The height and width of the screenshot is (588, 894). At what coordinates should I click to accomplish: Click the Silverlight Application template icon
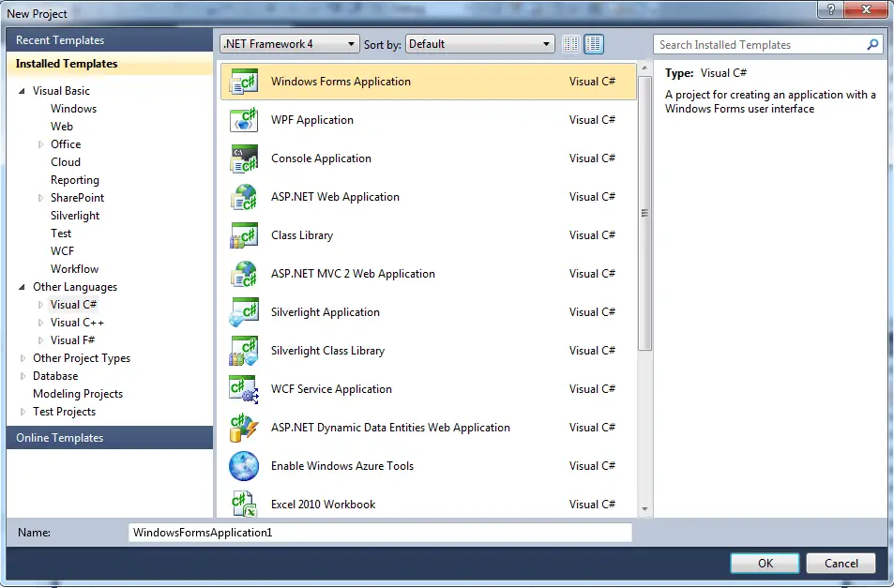244,312
